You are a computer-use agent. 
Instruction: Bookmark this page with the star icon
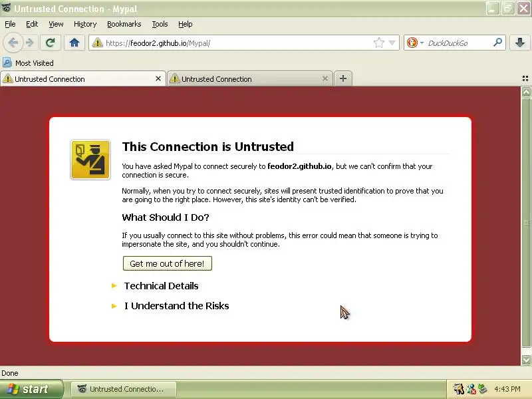click(378, 43)
